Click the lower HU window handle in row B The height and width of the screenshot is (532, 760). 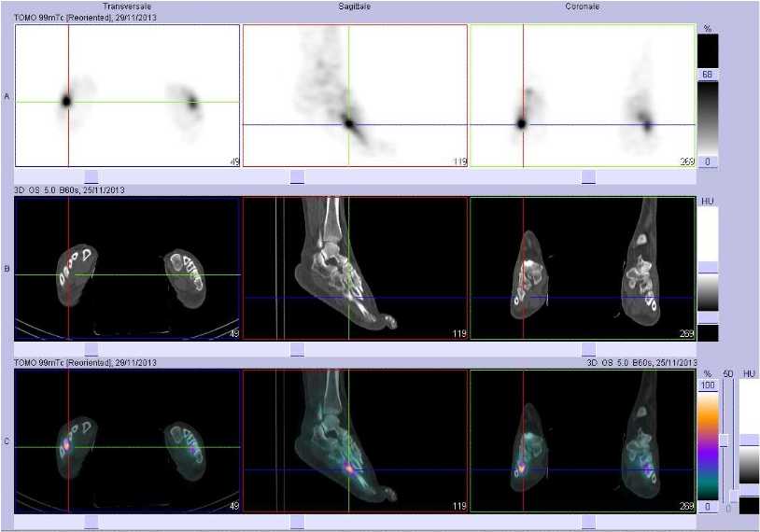point(708,318)
